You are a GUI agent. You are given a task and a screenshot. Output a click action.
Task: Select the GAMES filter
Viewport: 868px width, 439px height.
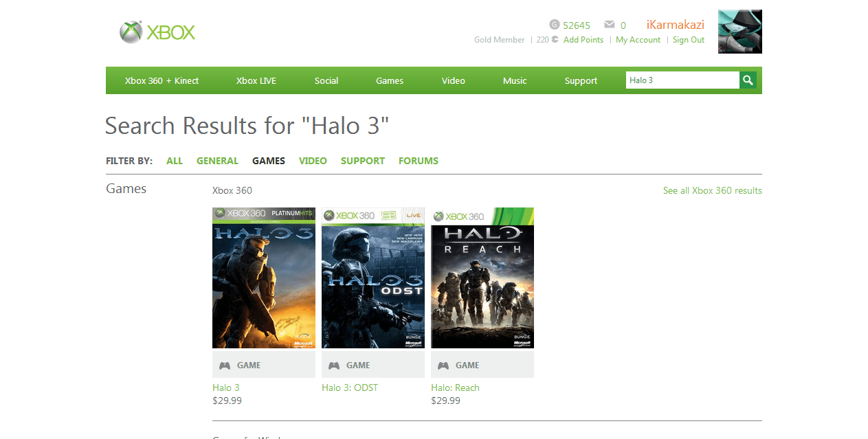(269, 161)
